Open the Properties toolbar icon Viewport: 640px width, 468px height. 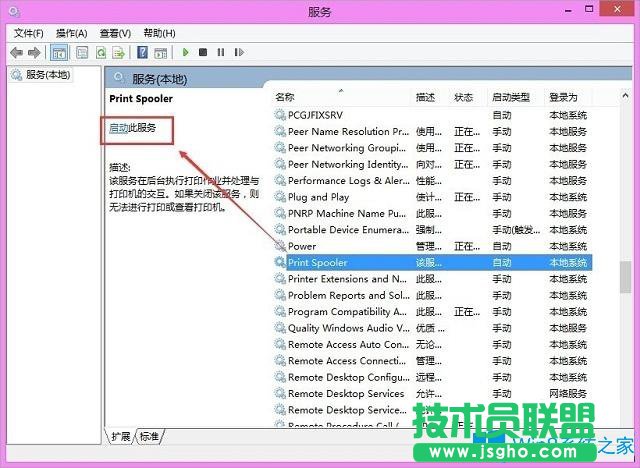click(x=82, y=53)
